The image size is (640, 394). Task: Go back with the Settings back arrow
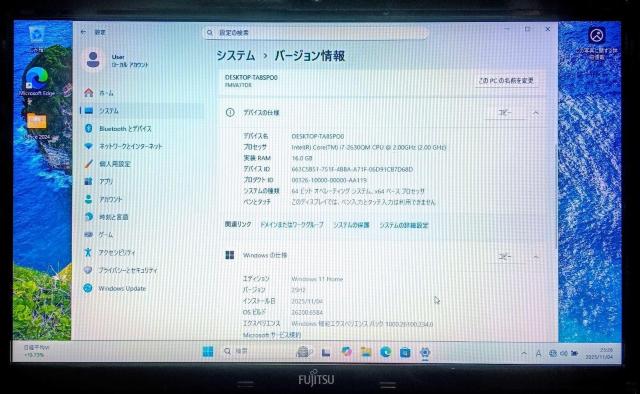click(83, 32)
